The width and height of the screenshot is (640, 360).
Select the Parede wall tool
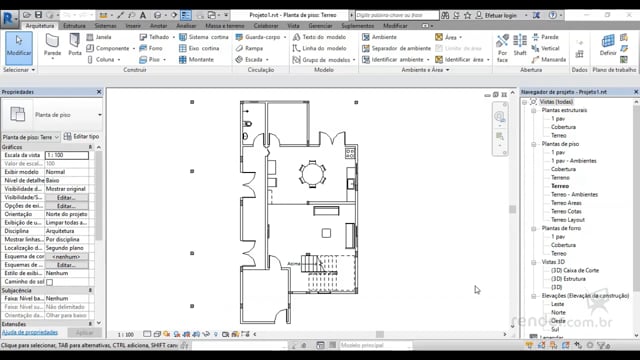click(52, 46)
